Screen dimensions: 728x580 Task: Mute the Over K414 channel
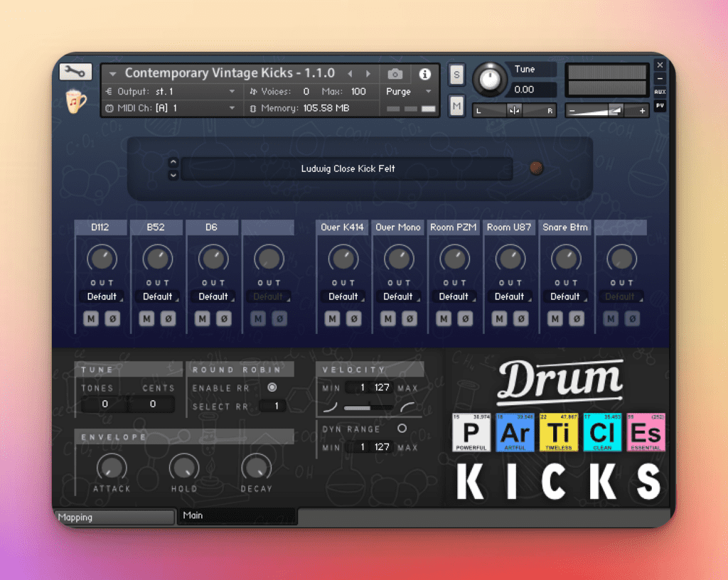pos(333,318)
